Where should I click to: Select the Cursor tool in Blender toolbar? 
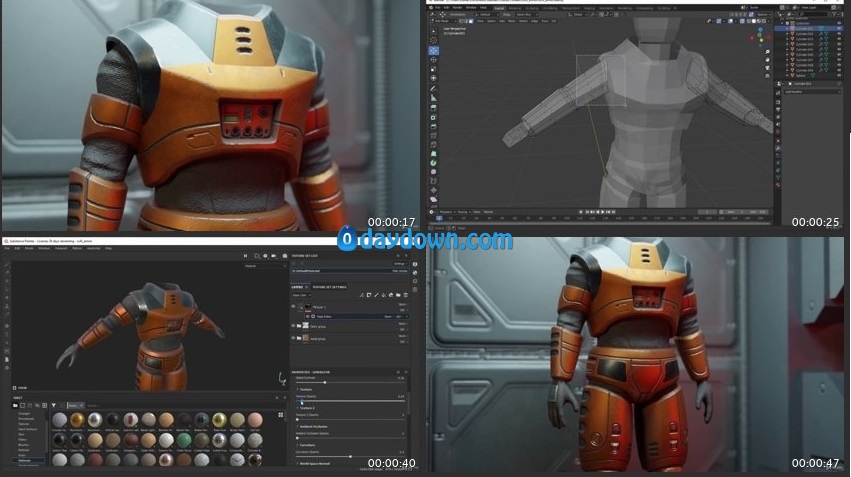click(x=434, y=40)
